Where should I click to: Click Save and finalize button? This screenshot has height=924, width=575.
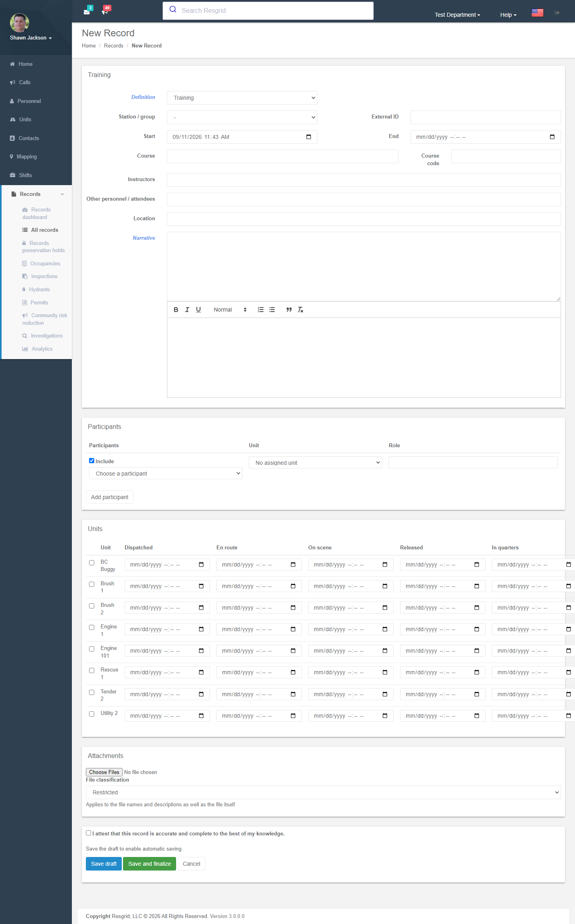(x=150, y=864)
